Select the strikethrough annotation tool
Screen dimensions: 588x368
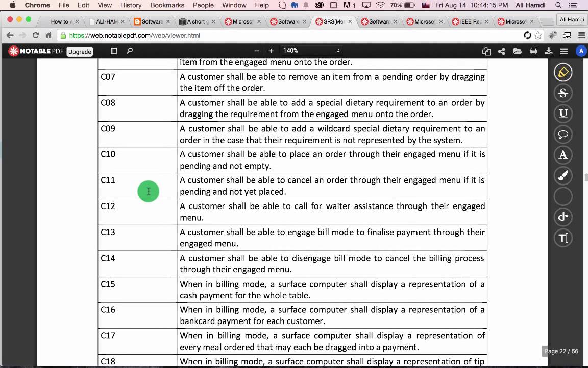point(563,93)
